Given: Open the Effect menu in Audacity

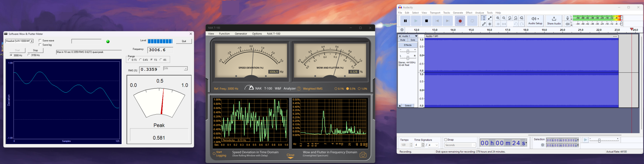Looking at the screenshot, I should pyautogui.click(x=469, y=13).
